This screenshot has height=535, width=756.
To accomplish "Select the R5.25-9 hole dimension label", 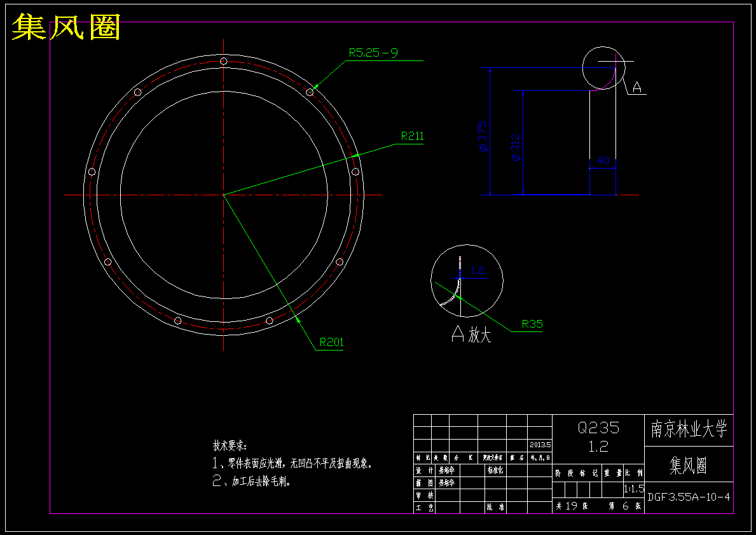I will tap(374, 53).
